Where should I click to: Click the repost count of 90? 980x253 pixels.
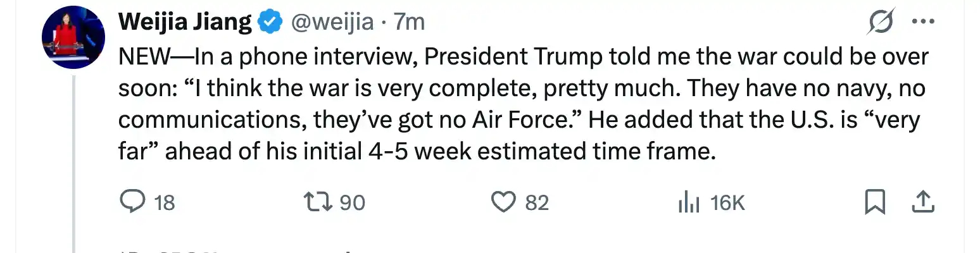[x=353, y=203]
